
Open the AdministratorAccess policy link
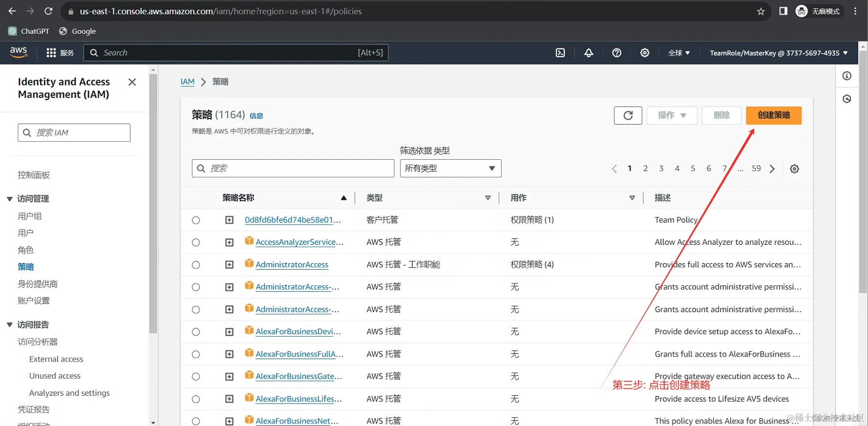click(x=292, y=265)
